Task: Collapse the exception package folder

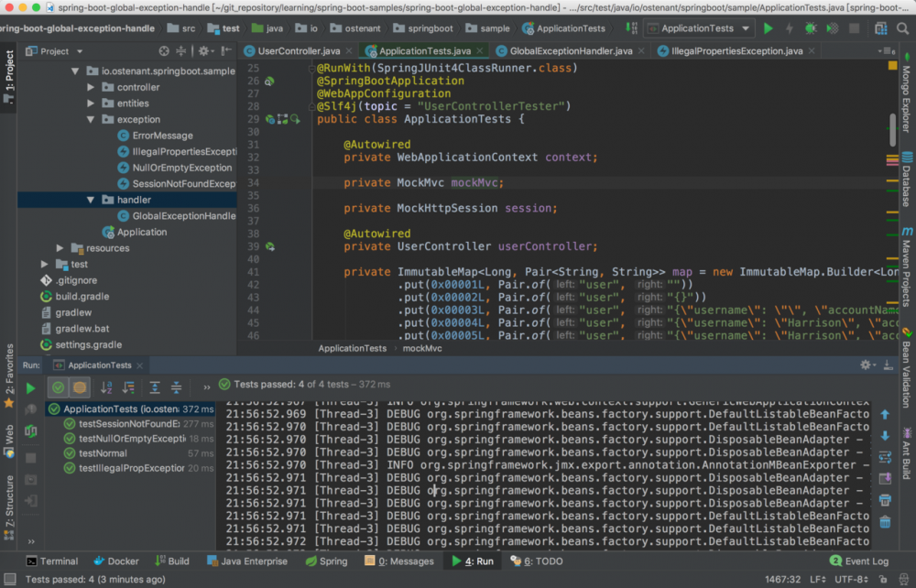Action: (92, 119)
